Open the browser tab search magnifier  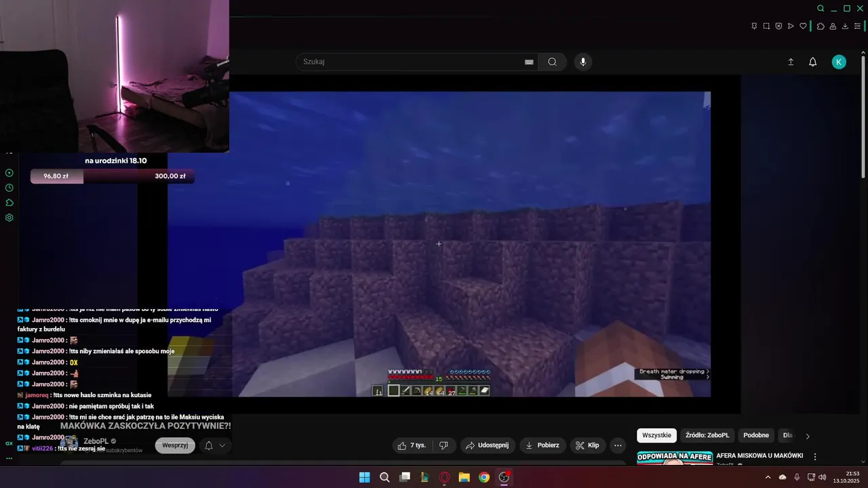coord(821,9)
